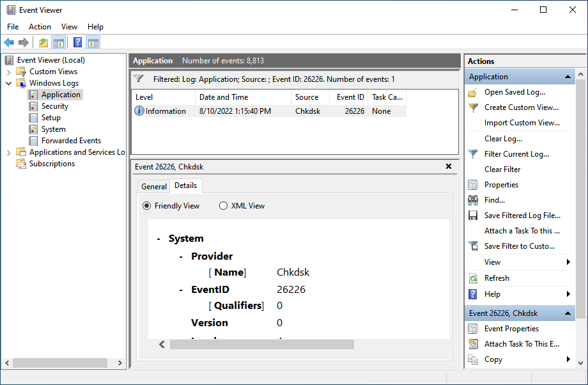Close the Event 26226 preview pane

(x=449, y=166)
